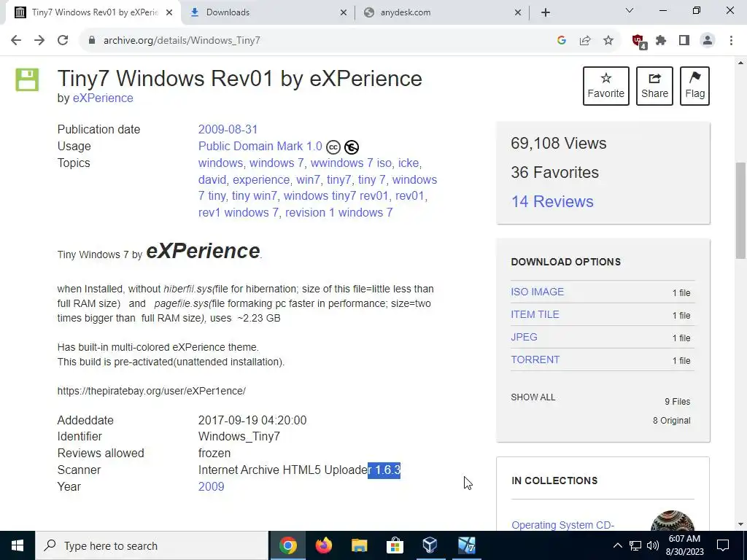Open the Extensions puzzle menu
This screenshot has width=747, height=560.
point(661,41)
